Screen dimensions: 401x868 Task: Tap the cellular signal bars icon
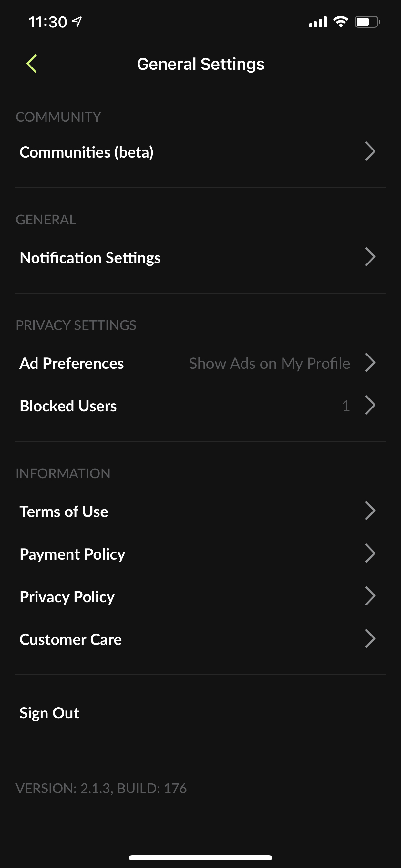pyautogui.click(x=318, y=22)
